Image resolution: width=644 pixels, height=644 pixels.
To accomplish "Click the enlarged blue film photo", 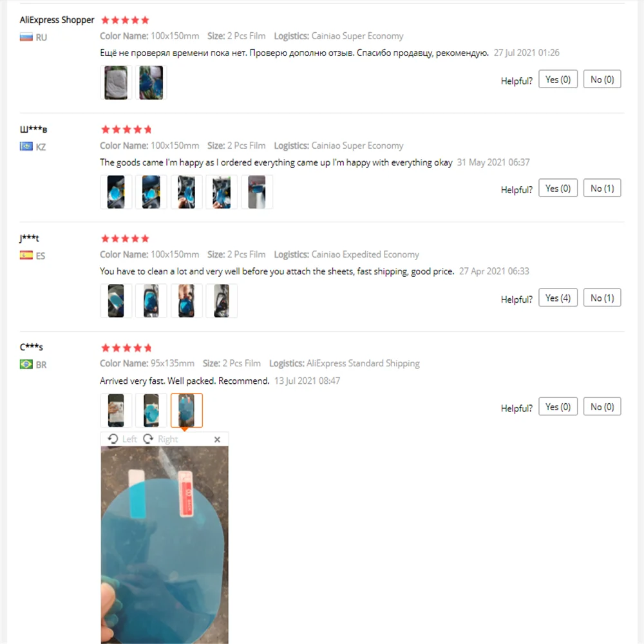I will click(x=164, y=545).
